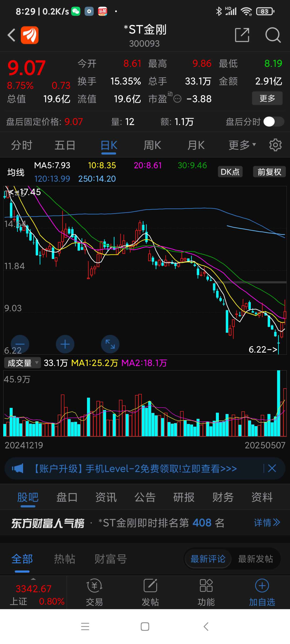Open 股吧 tab

click(x=28, y=497)
